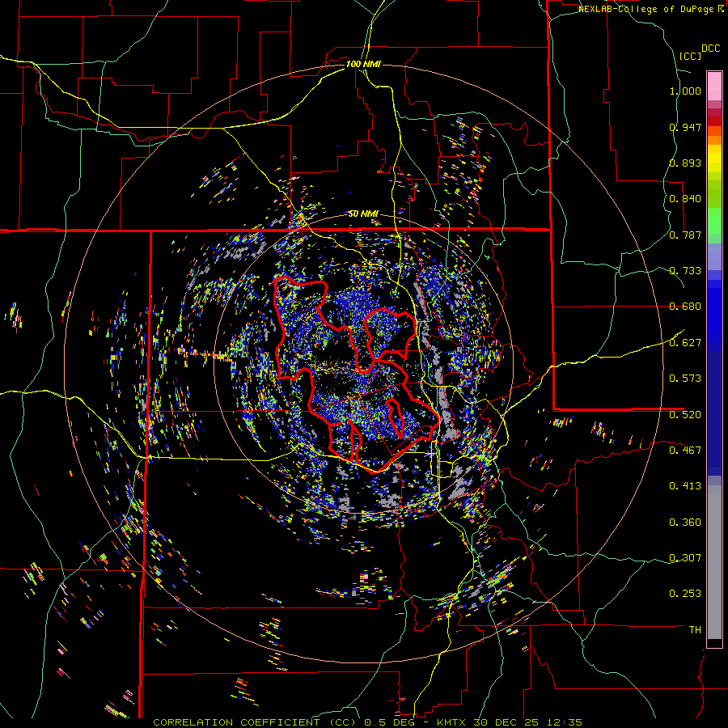Click the 0.893 legend value
This screenshot has width=728, height=728.
[685, 163]
